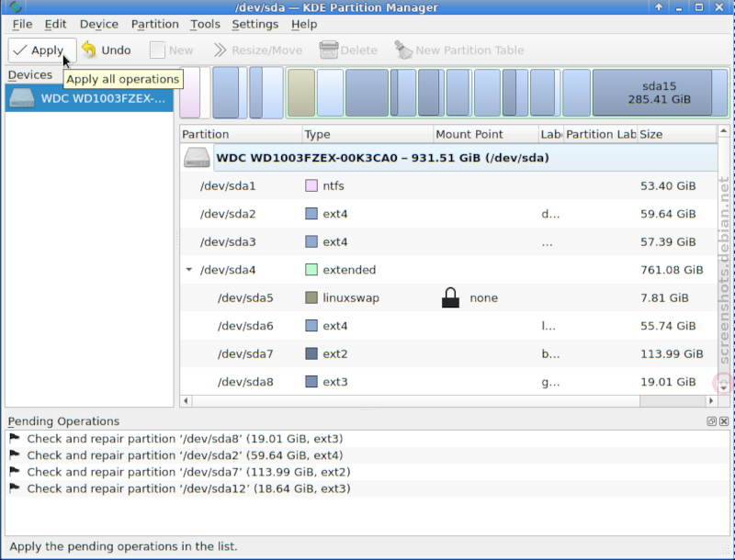This screenshot has height=560, width=735.
Task: Click the ext3 color swatch for sda8
Action: point(311,382)
